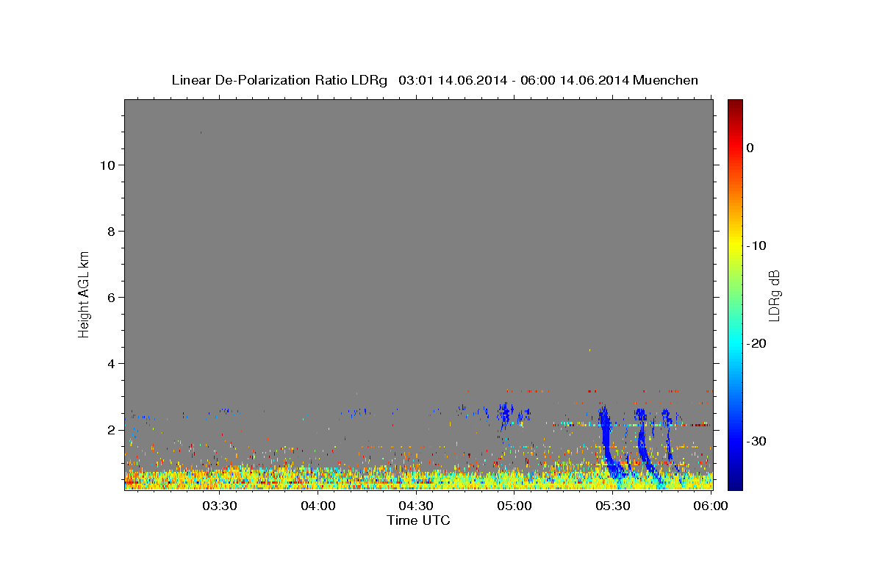Click the colorbar tick label -20
The height and width of the screenshot is (588, 882).
coord(756,343)
